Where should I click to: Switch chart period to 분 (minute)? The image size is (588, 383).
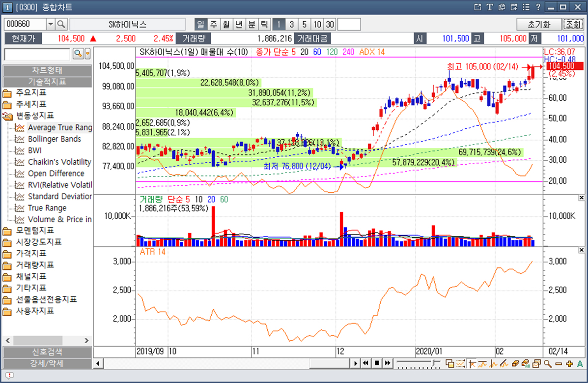[252, 24]
